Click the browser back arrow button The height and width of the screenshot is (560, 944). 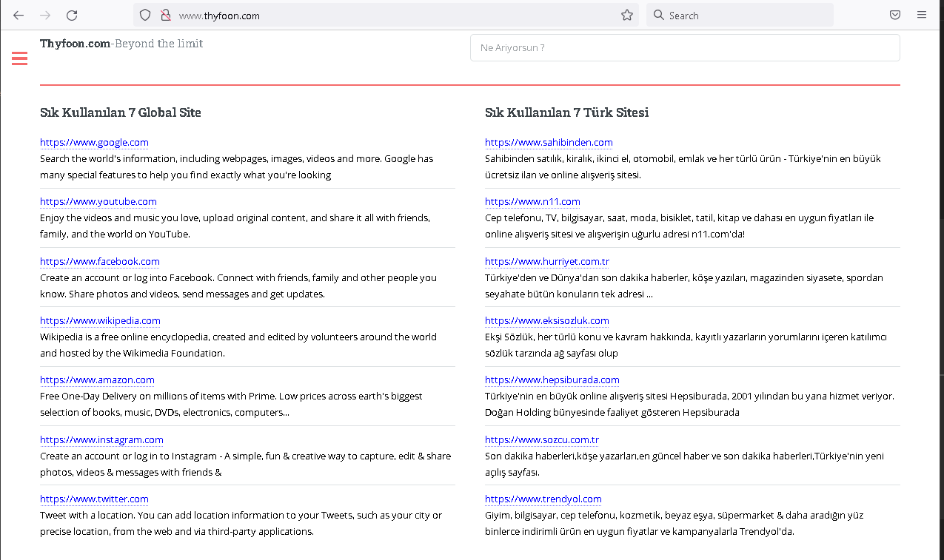point(19,16)
